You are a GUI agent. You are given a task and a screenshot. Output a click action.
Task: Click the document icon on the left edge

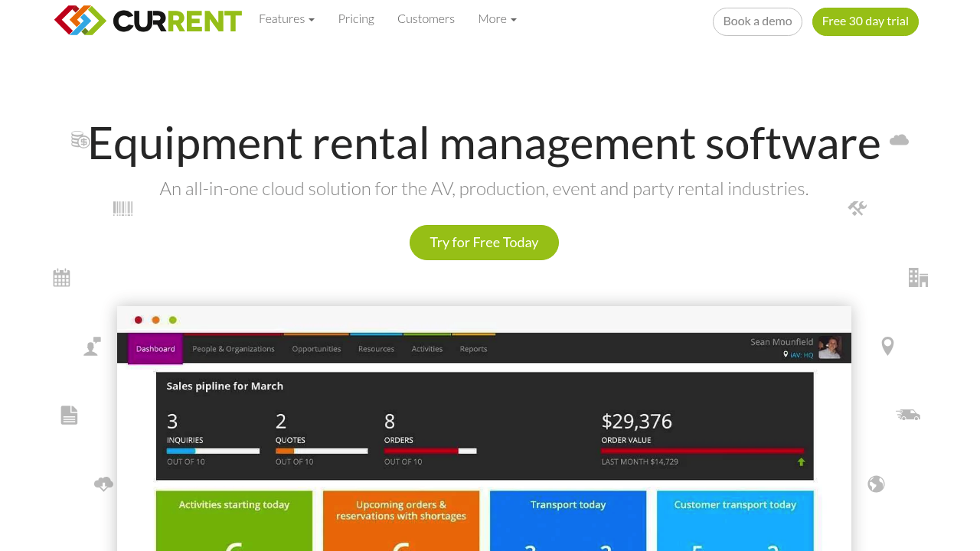click(69, 414)
